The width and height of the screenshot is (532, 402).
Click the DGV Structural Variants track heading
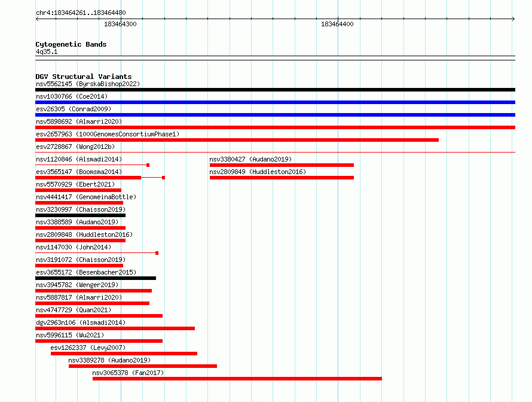(x=84, y=77)
